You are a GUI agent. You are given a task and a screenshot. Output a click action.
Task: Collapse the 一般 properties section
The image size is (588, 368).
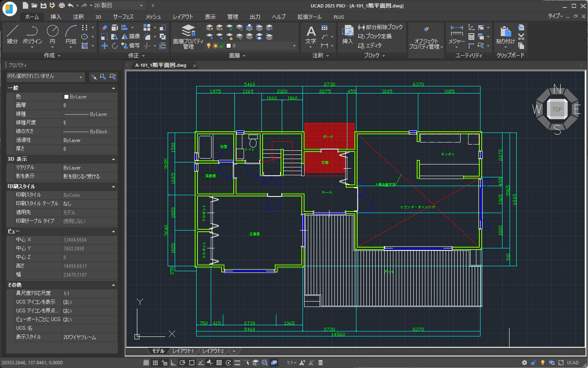(113, 88)
